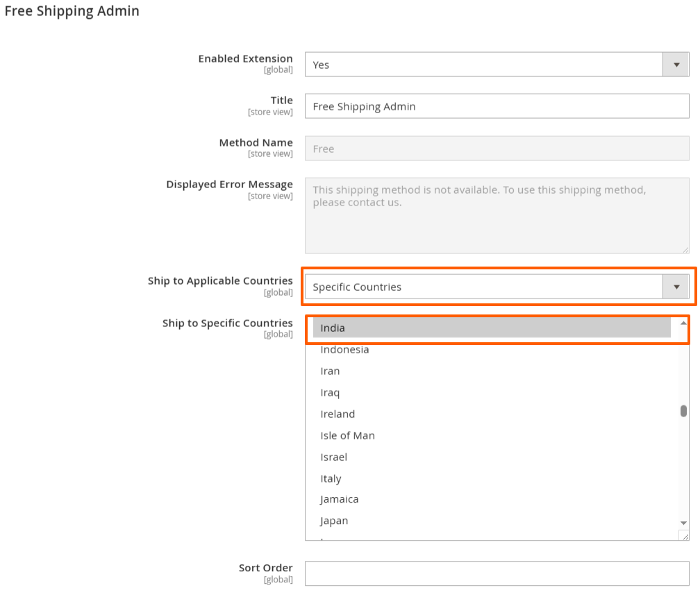Click the Sort Order input field

[497, 573]
